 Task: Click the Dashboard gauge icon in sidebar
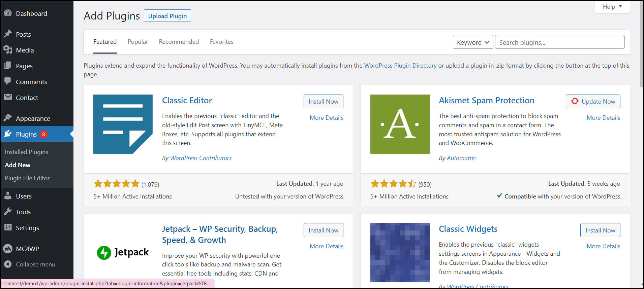pyautogui.click(x=8, y=13)
